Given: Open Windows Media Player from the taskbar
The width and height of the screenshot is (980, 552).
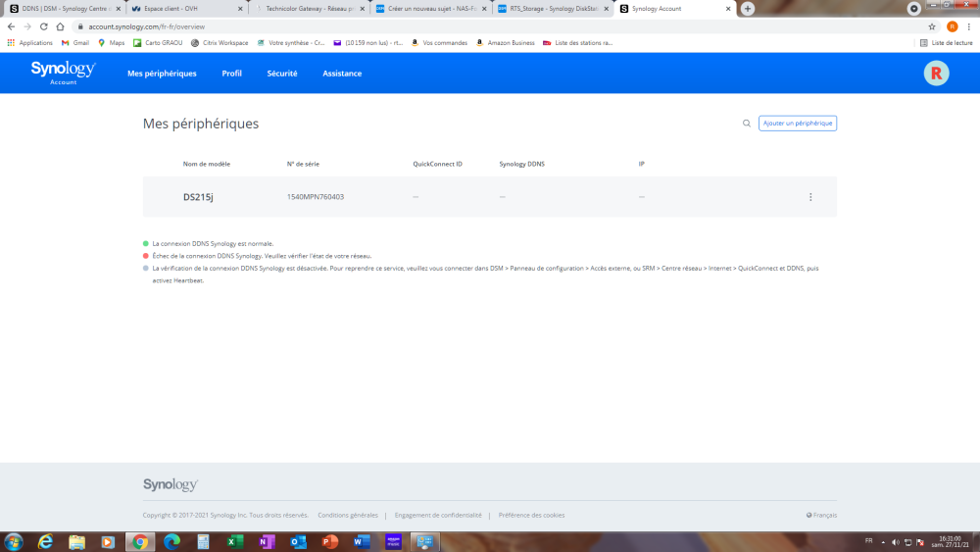Looking at the screenshot, I should click(108, 542).
